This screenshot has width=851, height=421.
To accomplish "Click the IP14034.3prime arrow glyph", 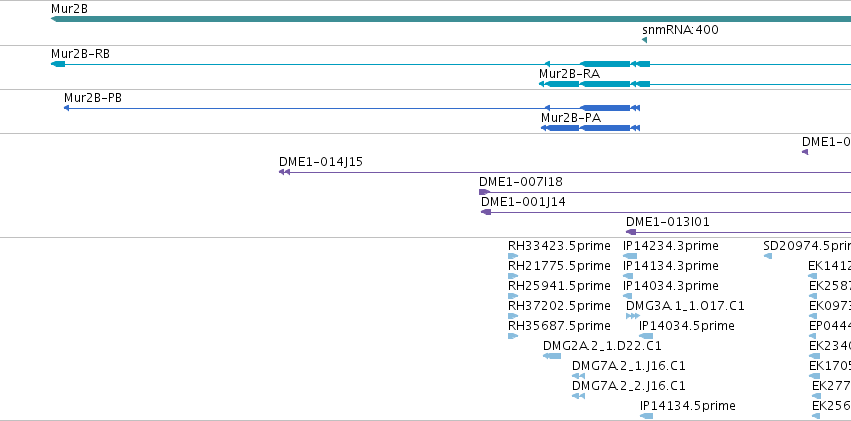I will click(627, 296).
